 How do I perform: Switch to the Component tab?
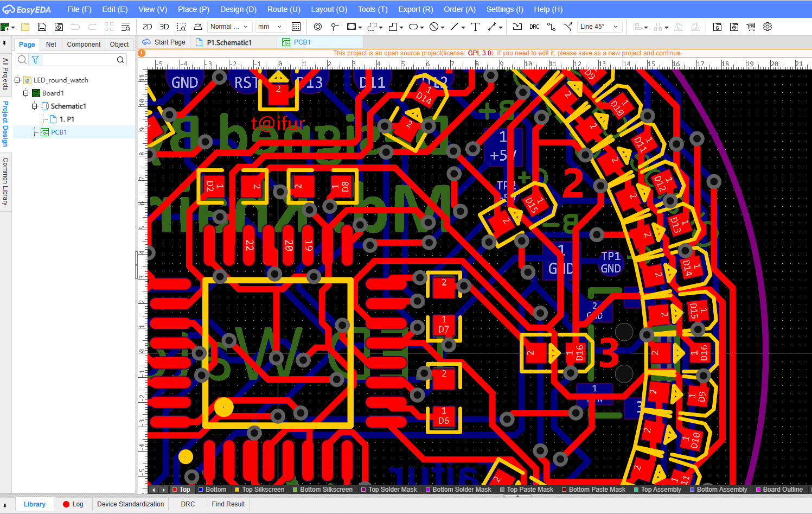pos(84,45)
